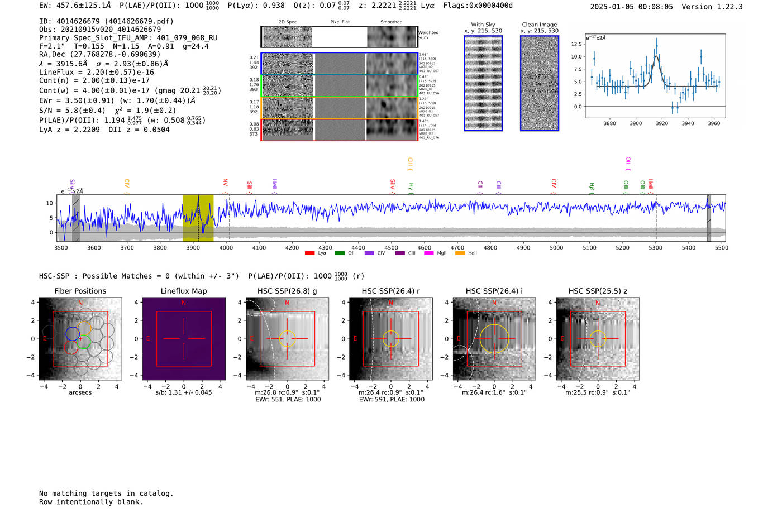Open the Fiber Positions panel image
Screen dimensions: 782x532
pyautogui.click(x=80, y=339)
